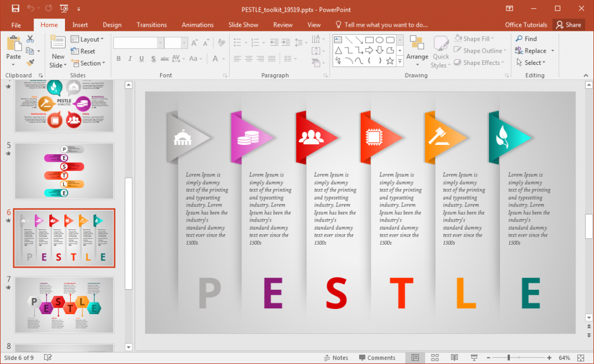Apply bold formatting
Screen dimensions: 594x364
118,59
